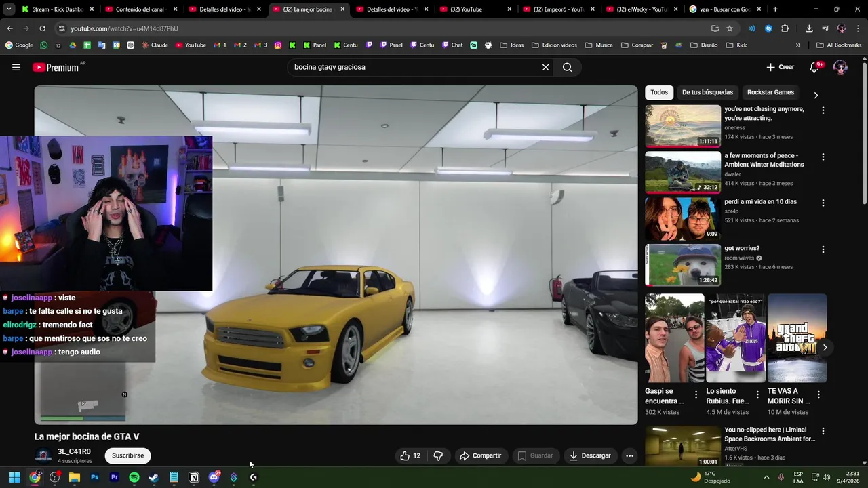Open the Windows Start button

point(14,477)
